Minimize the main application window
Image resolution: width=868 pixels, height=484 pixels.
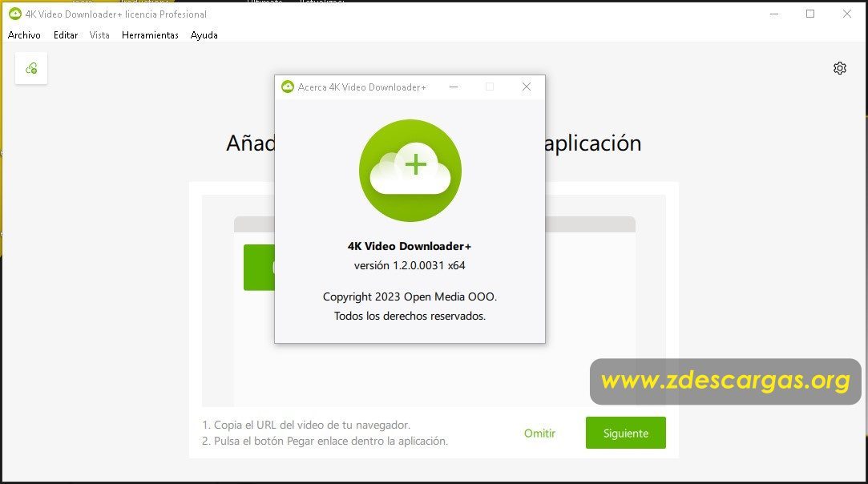coord(774,14)
